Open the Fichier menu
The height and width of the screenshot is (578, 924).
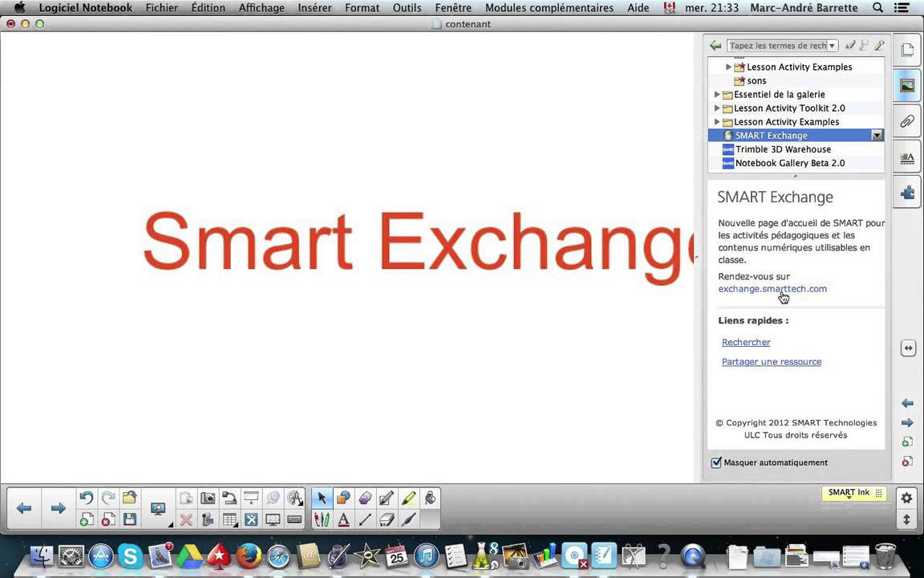tap(162, 8)
